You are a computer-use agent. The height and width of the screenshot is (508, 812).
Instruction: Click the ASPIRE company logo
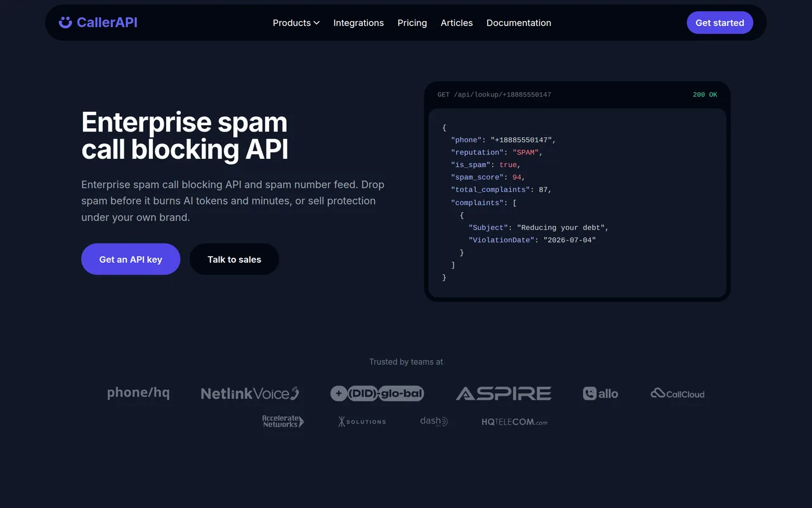point(504,394)
